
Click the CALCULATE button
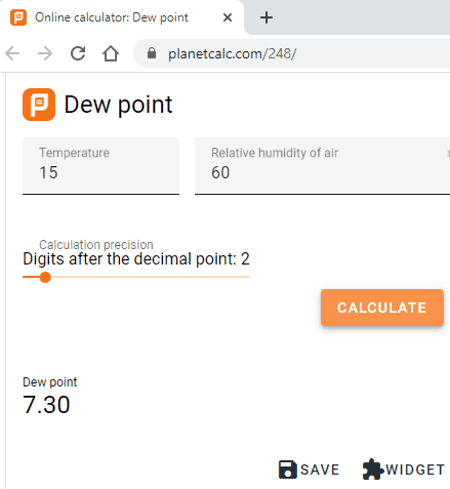click(382, 307)
